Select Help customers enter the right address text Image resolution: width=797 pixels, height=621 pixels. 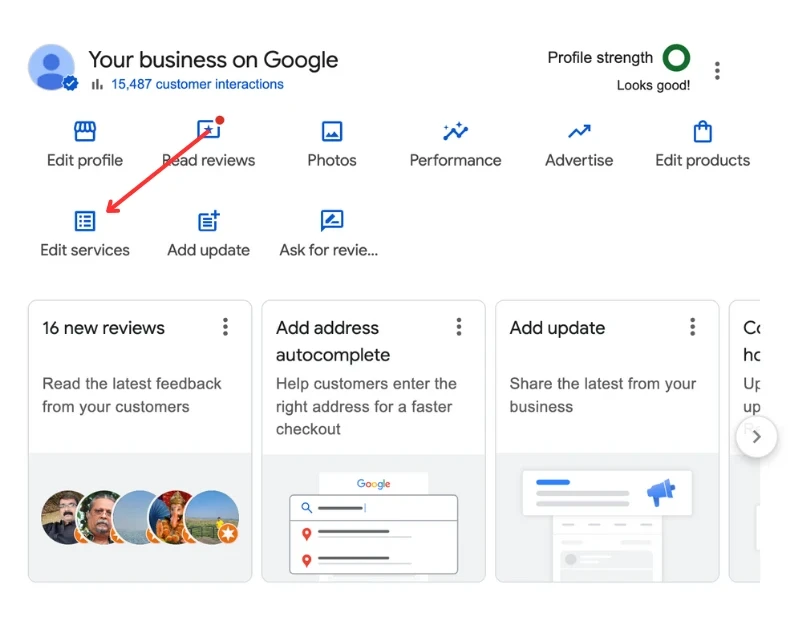(x=366, y=406)
